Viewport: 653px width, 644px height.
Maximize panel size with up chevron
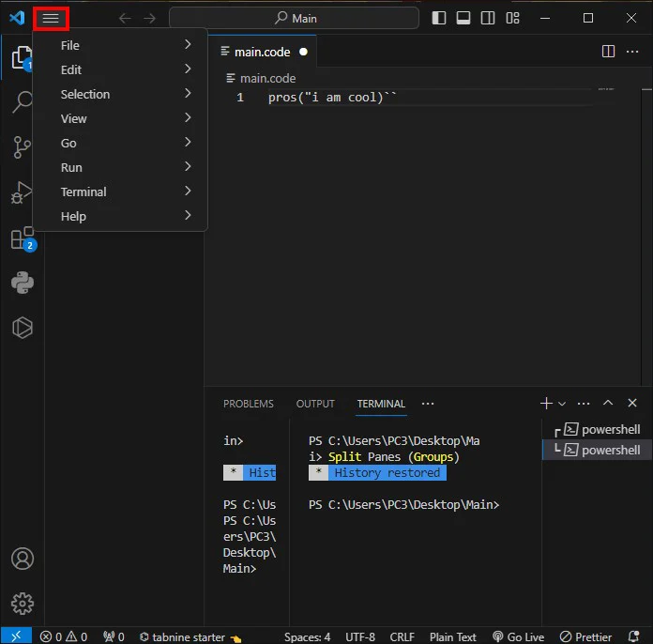click(x=608, y=403)
